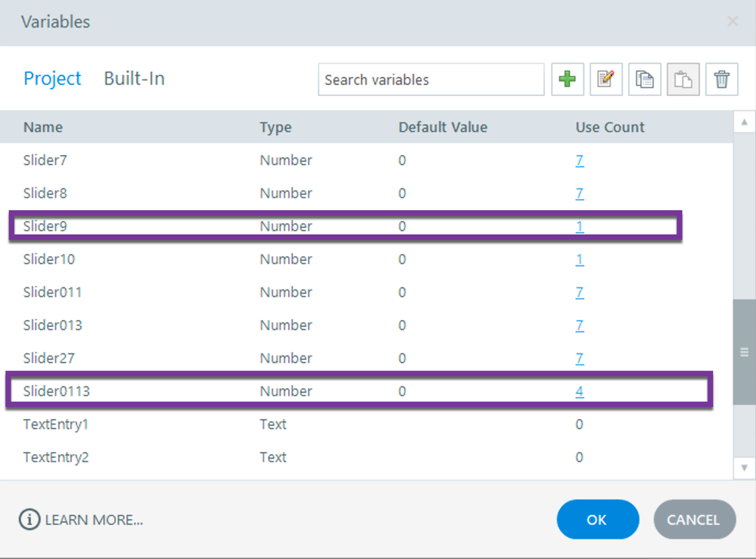Image resolution: width=756 pixels, height=559 pixels.
Task: Click the delete variable trash icon
Action: [x=722, y=79]
